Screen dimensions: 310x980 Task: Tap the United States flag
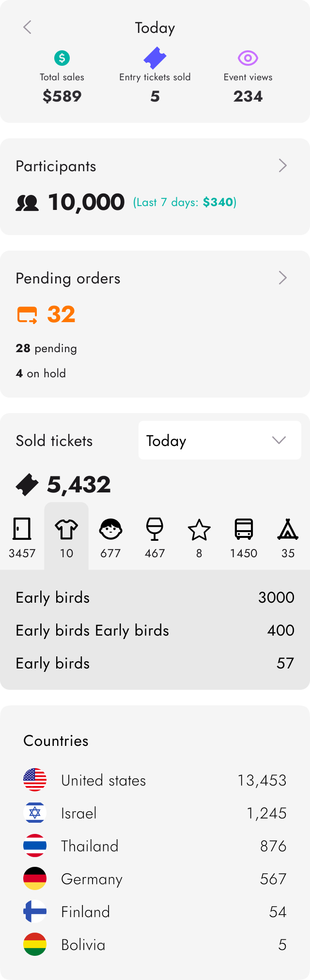(x=35, y=780)
